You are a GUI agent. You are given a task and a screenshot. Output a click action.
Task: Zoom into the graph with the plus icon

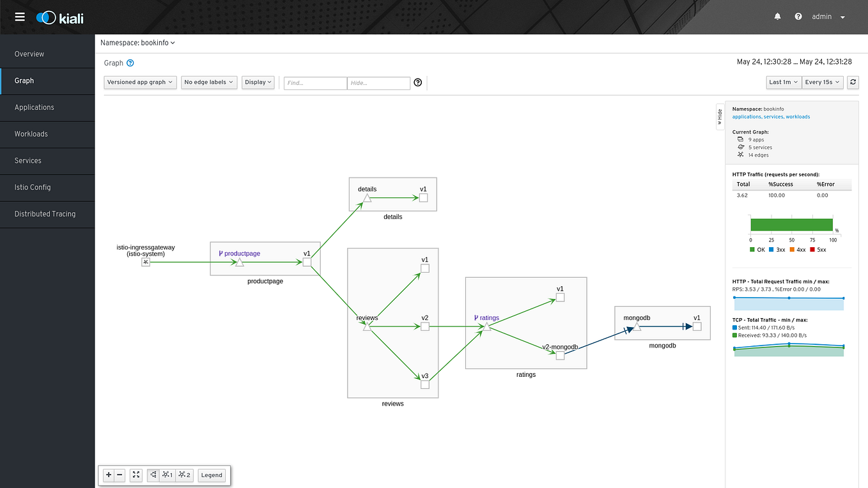point(108,475)
